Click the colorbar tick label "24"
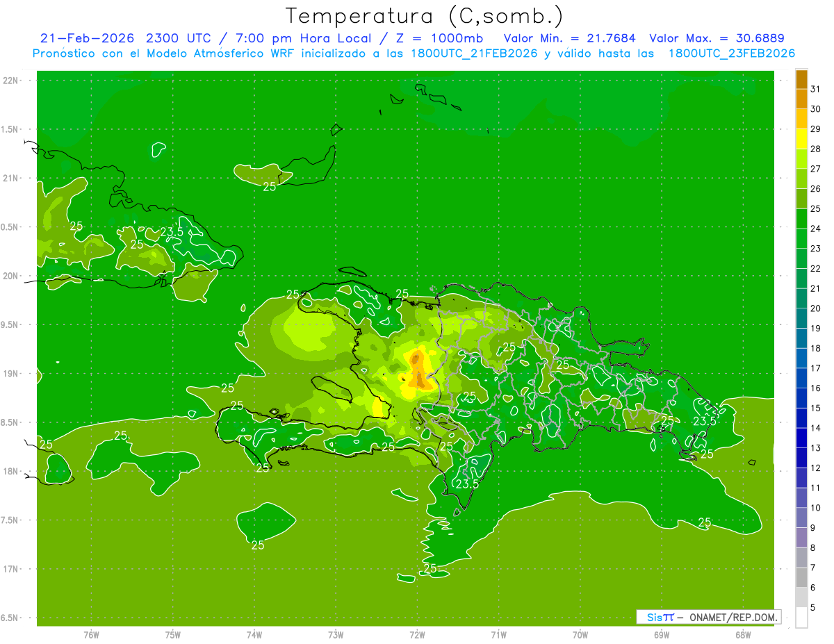The width and height of the screenshot is (834, 644). pyautogui.click(x=816, y=229)
